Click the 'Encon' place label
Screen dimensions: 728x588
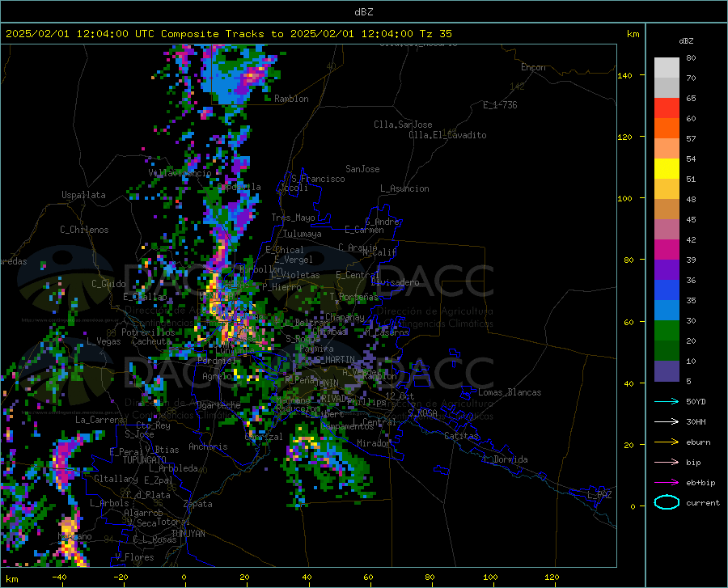click(533, 67)
